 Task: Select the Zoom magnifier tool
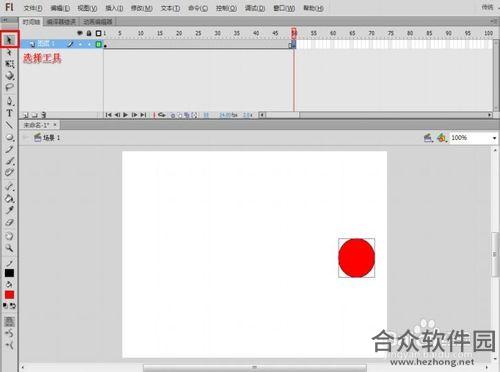9,248
